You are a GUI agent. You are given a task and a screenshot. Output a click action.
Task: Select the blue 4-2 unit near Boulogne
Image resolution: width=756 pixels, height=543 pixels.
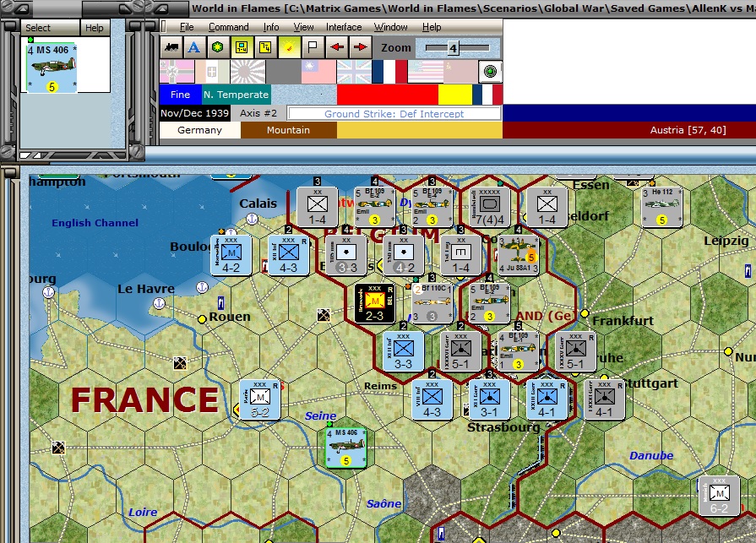(x=231, y=255)
